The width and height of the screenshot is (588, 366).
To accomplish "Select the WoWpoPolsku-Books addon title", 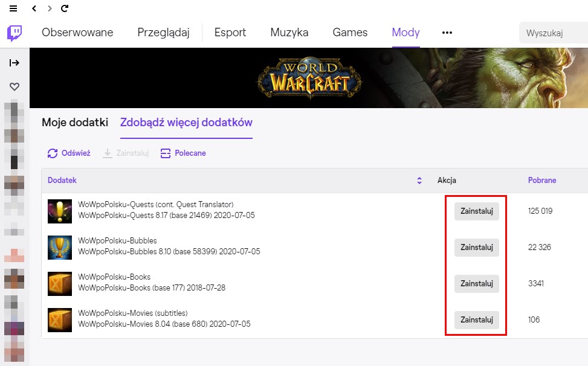I will pos(114,277).
